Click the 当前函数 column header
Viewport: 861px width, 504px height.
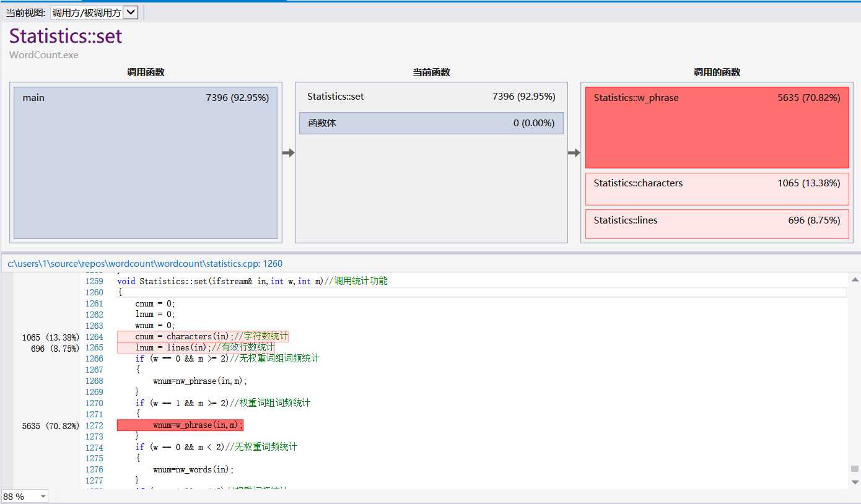click(x=431, y=72)
